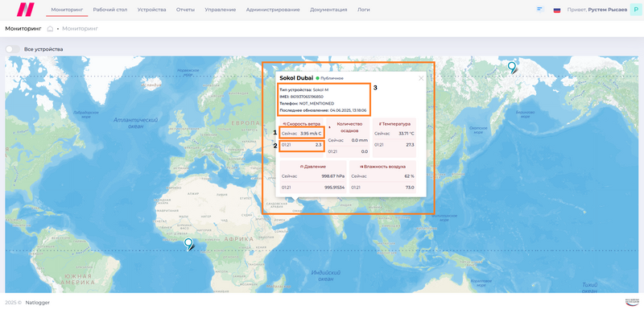
Task: Click the Скорость ветра card header
Action: (x=302, y=123)
